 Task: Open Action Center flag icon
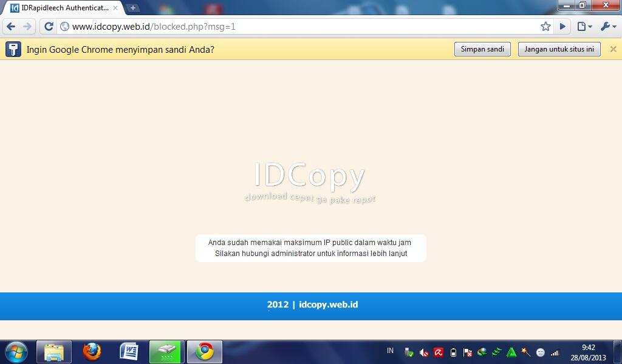tap(468, 352)
